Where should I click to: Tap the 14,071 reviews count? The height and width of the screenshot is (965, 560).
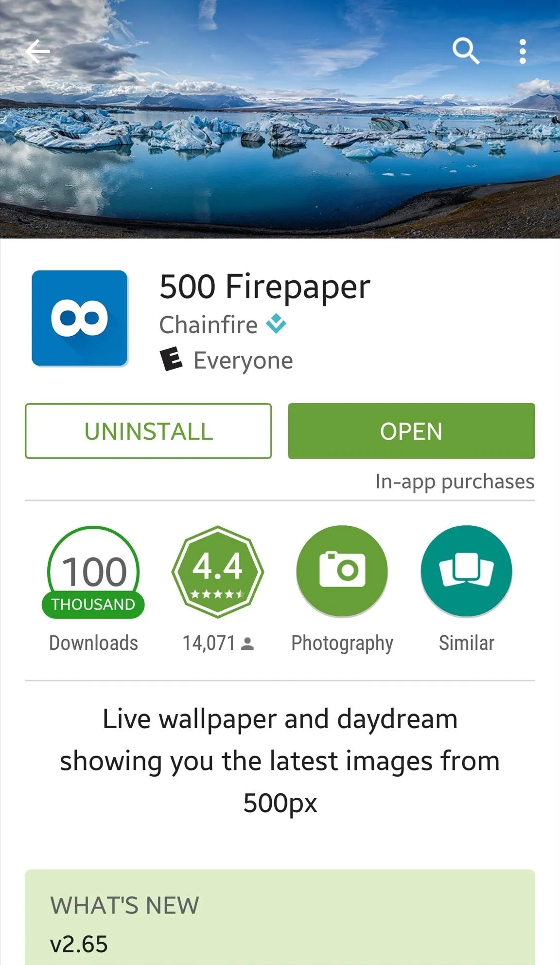click(218, 643)
